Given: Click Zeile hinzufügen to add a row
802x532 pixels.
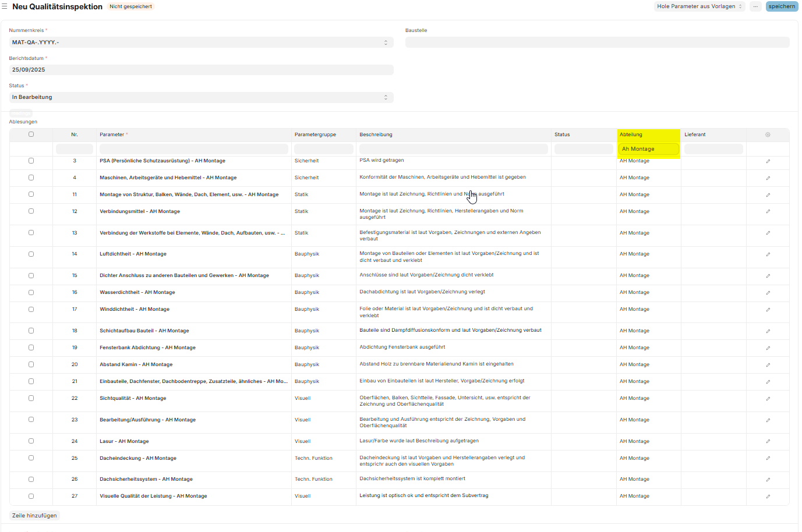Looking at the screenshot, I should point(34,516).
